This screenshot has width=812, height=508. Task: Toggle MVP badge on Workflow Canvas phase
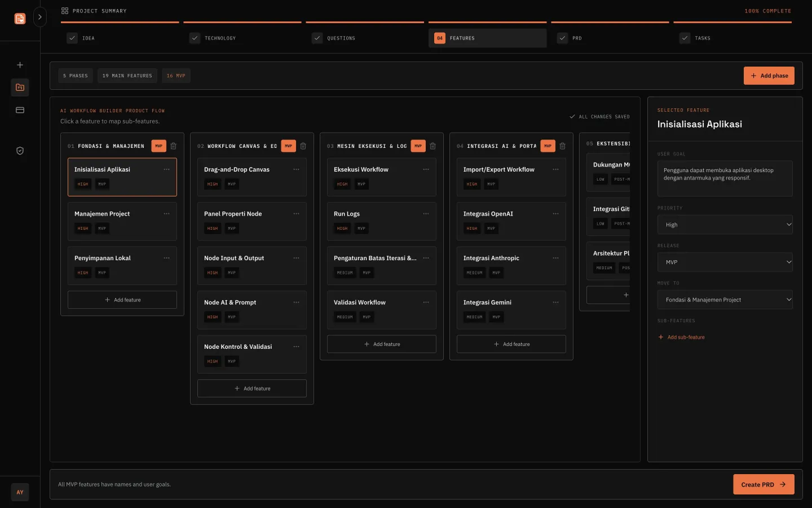point(288,146)
